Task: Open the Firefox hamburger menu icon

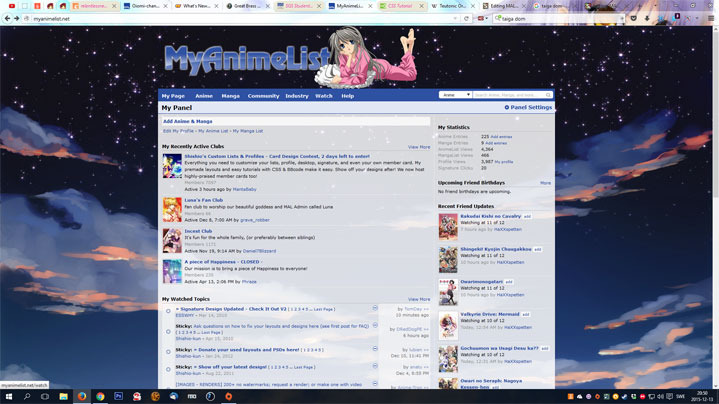Action: (x=711, y=19)
